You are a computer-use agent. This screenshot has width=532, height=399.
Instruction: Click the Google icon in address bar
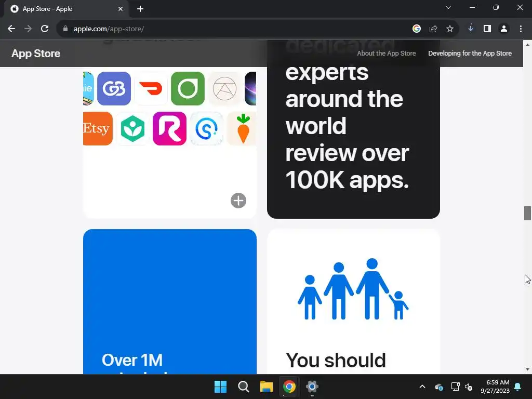tap(417, 29)
